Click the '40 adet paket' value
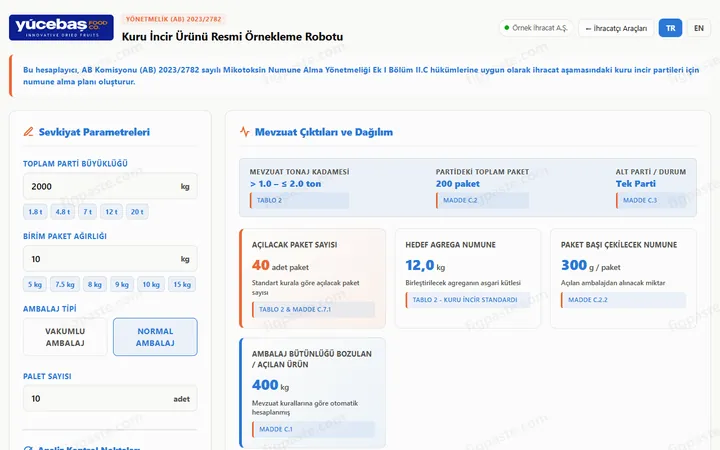Image resolution: width=720 pixels, height=450 pixels. tap(280, 265)
